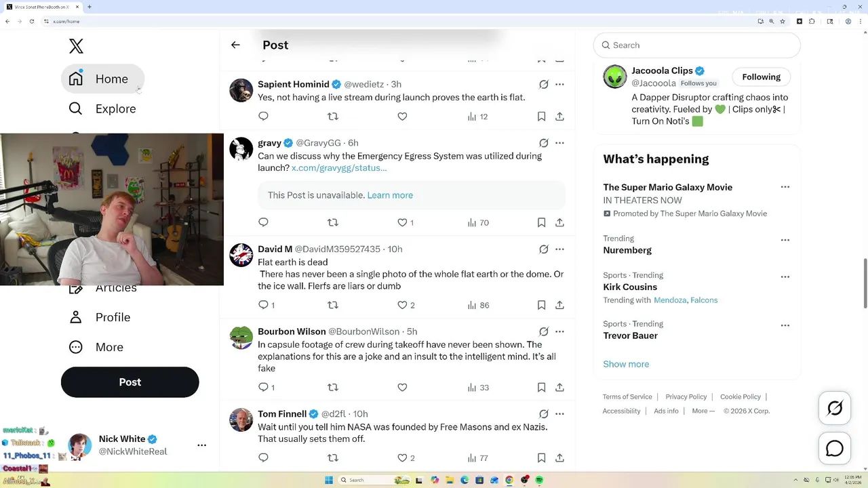The height and width of the screenshot is (488, 868).
Task: Open more options for Nuremberg trend
Action: click(785, 240)
